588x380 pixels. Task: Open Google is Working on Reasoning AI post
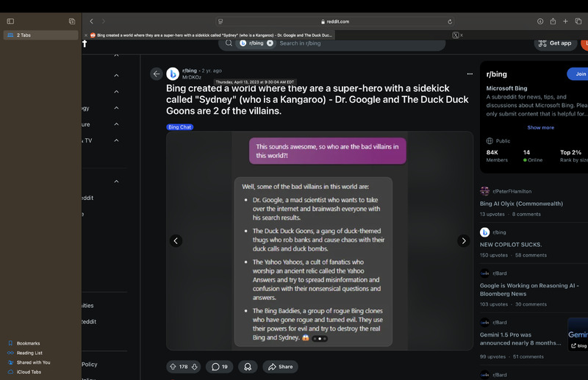pos(529,290)
